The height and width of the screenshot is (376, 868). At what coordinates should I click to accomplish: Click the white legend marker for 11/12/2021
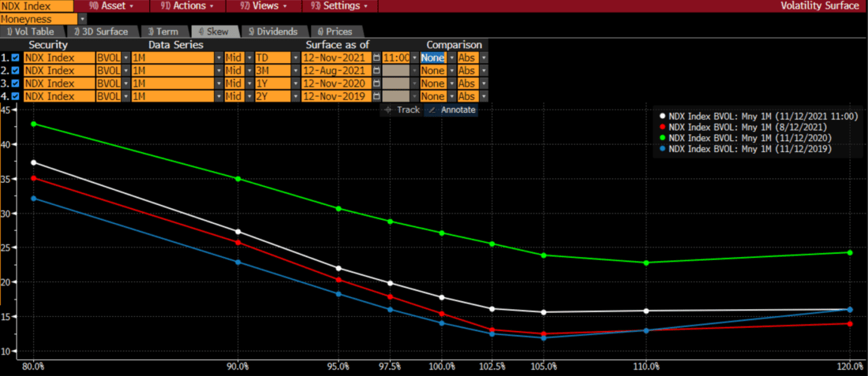pyautogui.click(x=661, y=117)
